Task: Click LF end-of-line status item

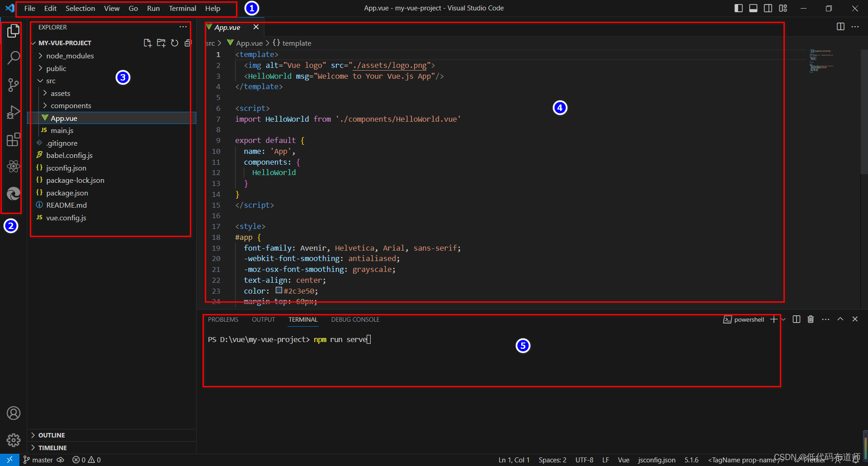Action: [606, 460]
